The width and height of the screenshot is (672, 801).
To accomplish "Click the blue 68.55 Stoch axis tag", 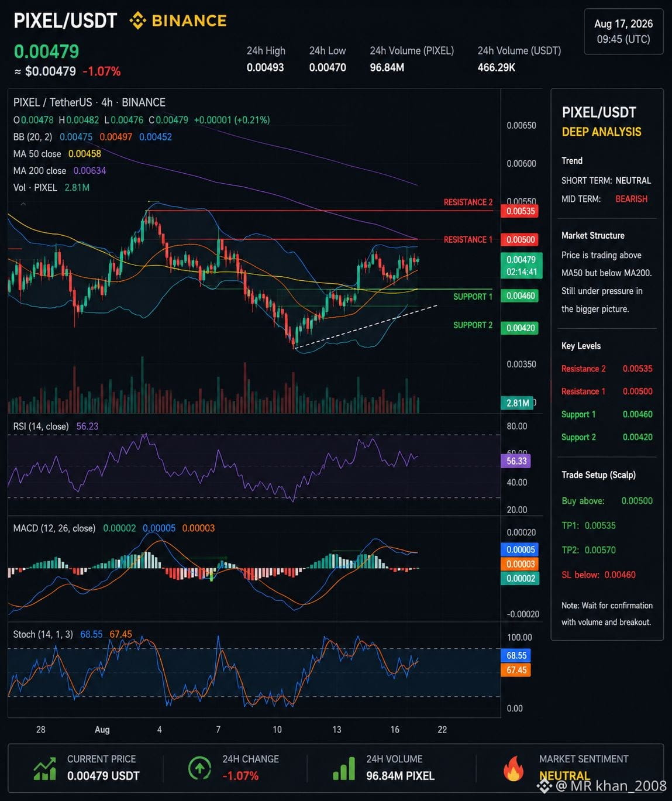I will pyautogui.click(x=516, y=655).
